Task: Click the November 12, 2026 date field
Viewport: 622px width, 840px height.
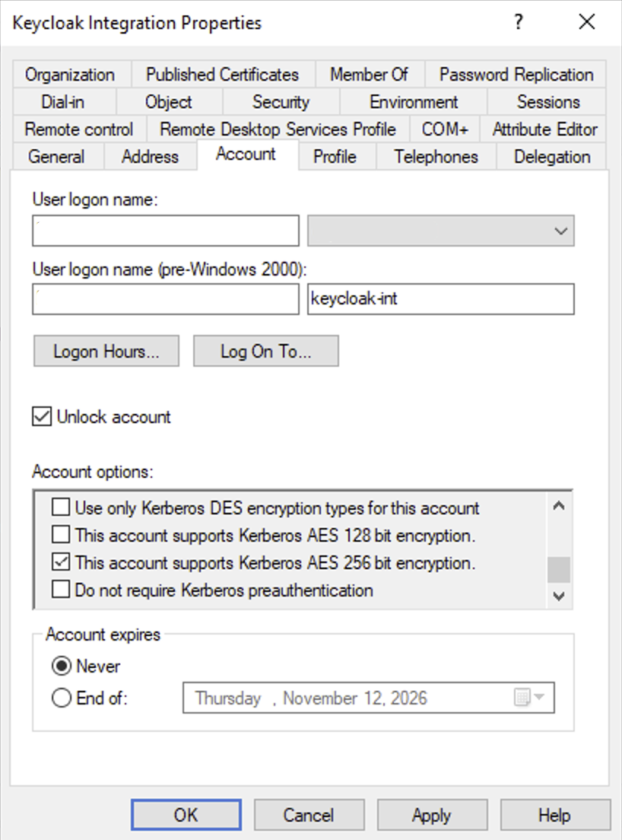Action: point(368,698)
